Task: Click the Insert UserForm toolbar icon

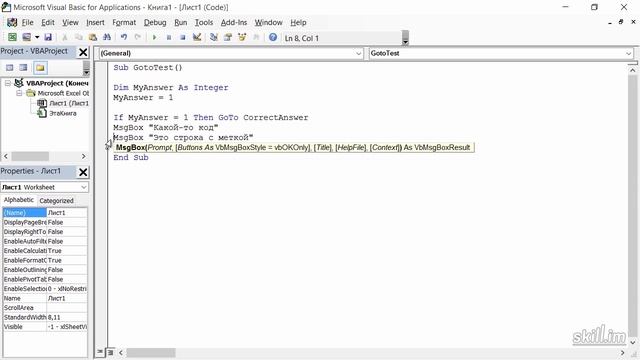Action: point(27,38)
